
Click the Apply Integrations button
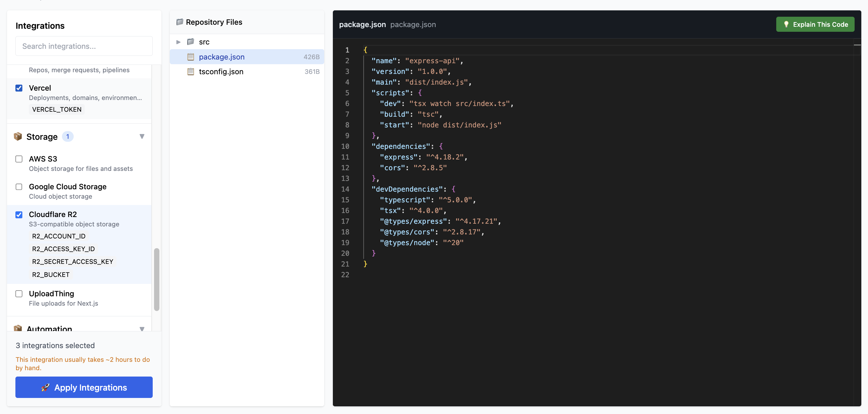pos(84,387)
